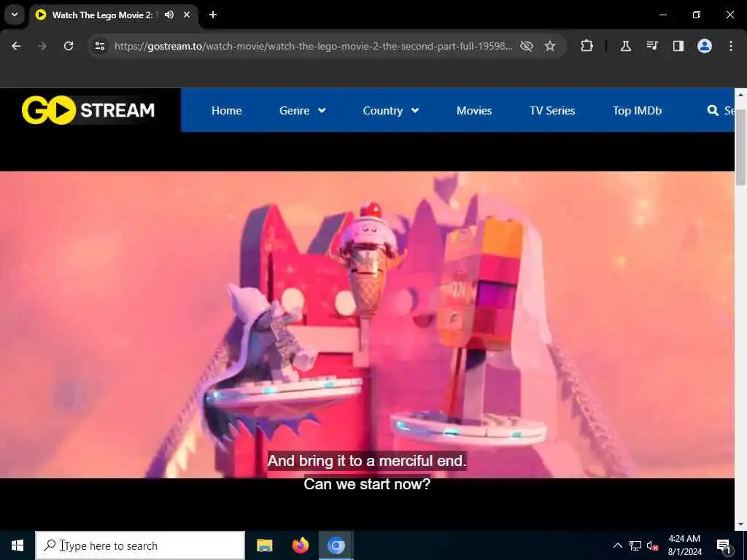Open the Chrome profile avatar
The height and width of the screenshot is (560, 747).
click(705, 46)
